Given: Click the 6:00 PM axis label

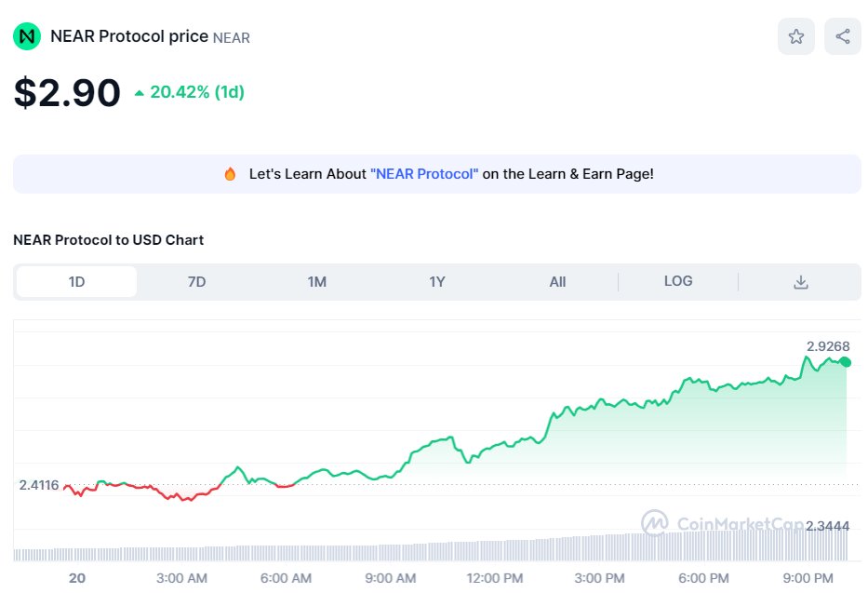Looking at the screenshot, I should pyautogui.click(x=703, y=578).
